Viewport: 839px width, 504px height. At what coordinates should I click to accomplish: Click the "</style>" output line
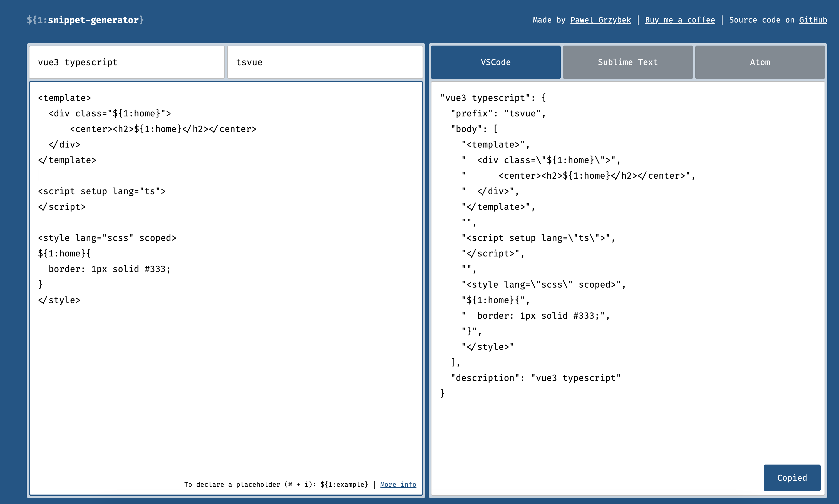click(488, 347)
